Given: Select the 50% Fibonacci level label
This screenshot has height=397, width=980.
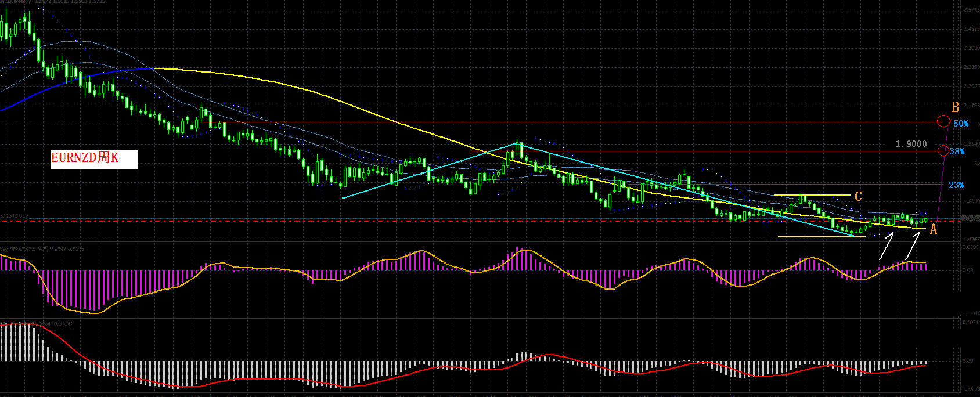Looking at the screenshot, I should click(x=961, y=124).
